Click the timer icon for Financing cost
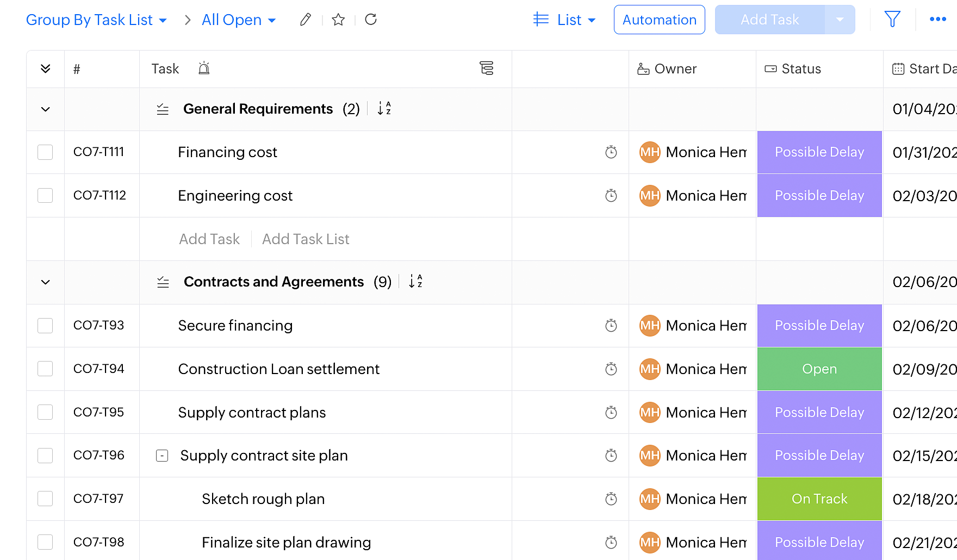 611,152
